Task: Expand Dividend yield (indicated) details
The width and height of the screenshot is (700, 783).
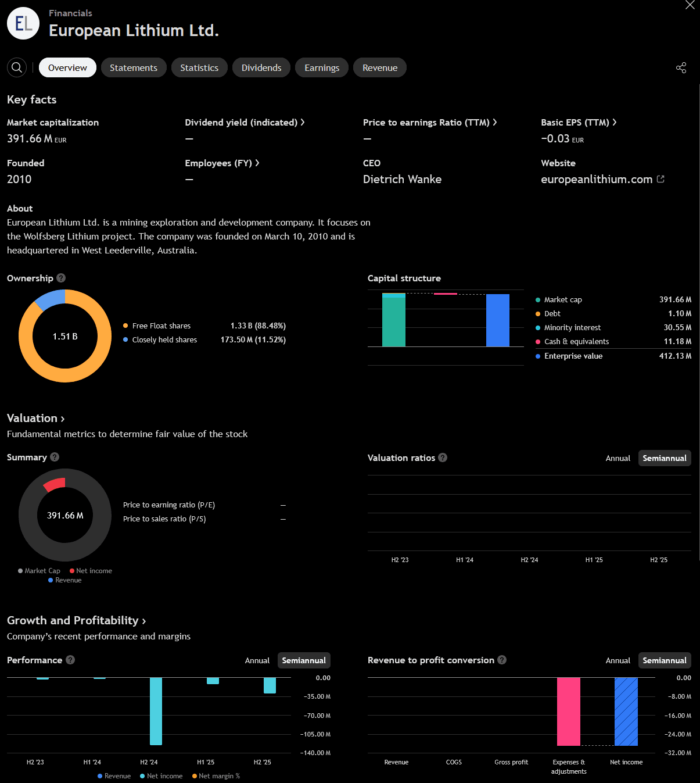Action: coord(245,122)
